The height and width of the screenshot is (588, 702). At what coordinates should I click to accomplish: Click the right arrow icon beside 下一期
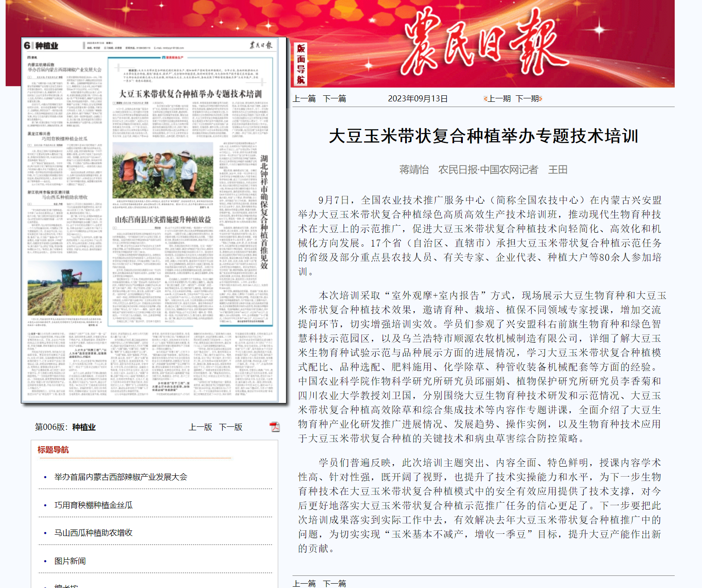(x=541, y=99)
